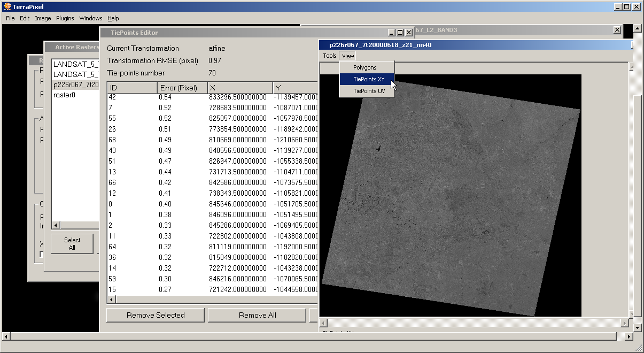The image size is (644, 353).
Task: Maximize the TiePoints Editor window
Action: pyautogui.click(x=400, y=33)
